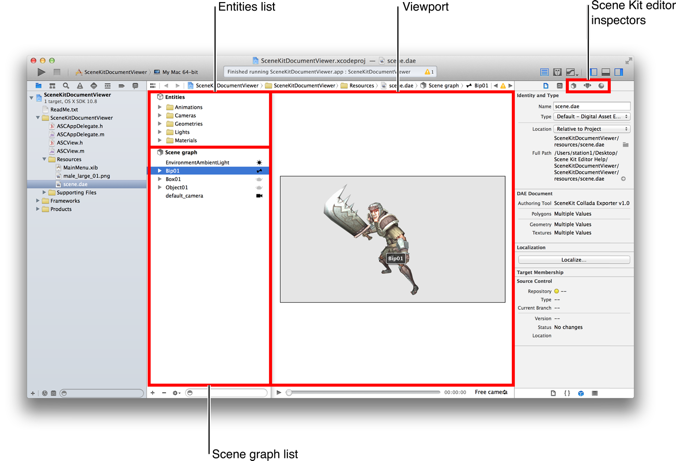Select the Version editor button
The image size is (676, 461).
[571, 72]
